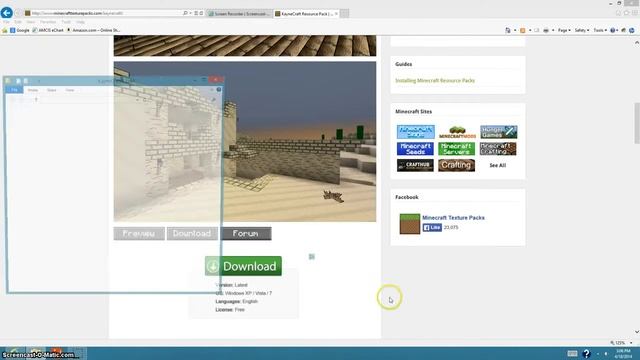Click the page vertical scrollbar thumb
Screen dimensions: 640x360
pyautogui.click(x=637, y=123)
